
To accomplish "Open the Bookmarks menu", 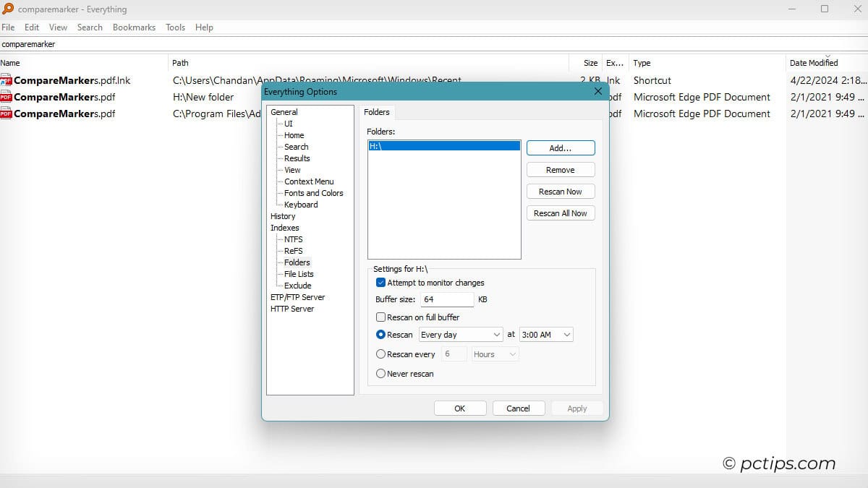I will pyautogui.click(x=134, y=27).
